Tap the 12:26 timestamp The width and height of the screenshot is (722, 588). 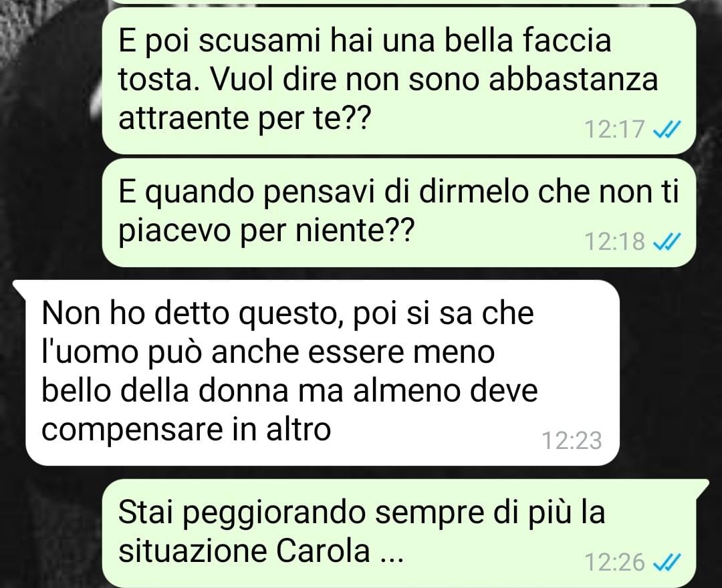pos(614,562)
